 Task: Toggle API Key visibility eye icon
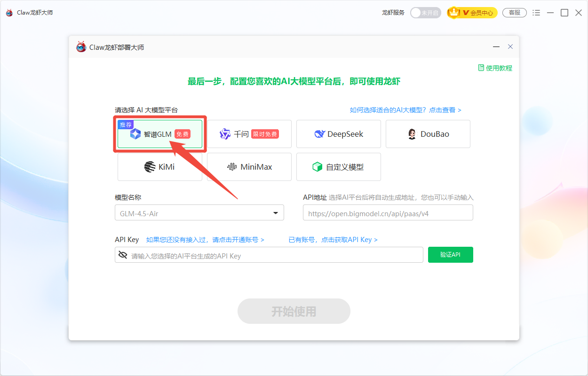point(123,255)
